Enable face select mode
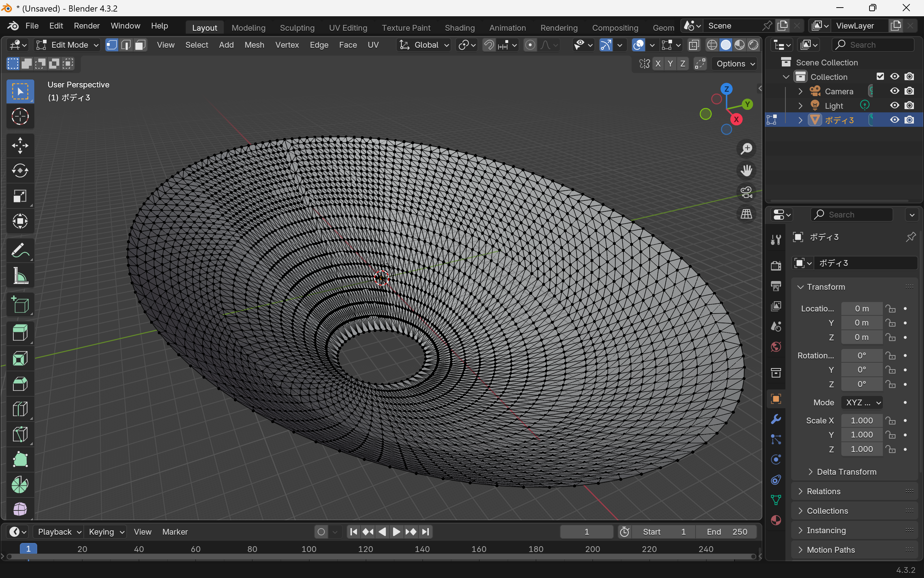This screenshot has width=924, height=578. pos(140,45)
